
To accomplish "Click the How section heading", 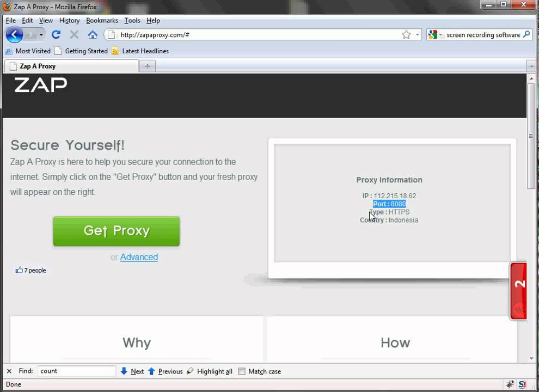I will click(x=395, y=342).
